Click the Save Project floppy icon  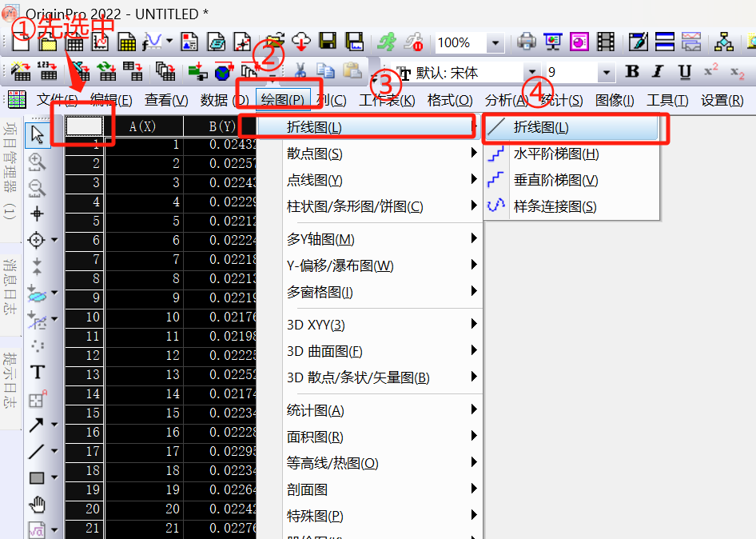click(328, 42)
